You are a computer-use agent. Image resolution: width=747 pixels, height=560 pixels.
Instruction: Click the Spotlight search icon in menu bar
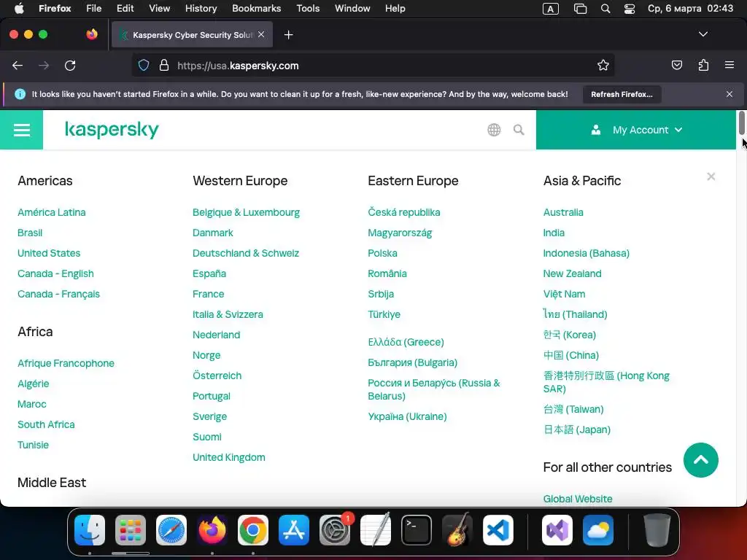(x=605, y=9)
